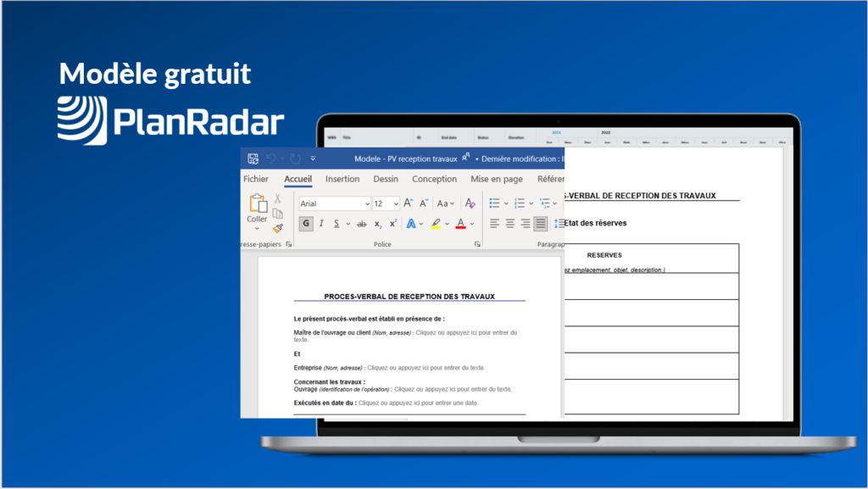This screenshot has height=489, width=868.
Task: Open the font size 12 dropdown
Action: click(385, 203)
